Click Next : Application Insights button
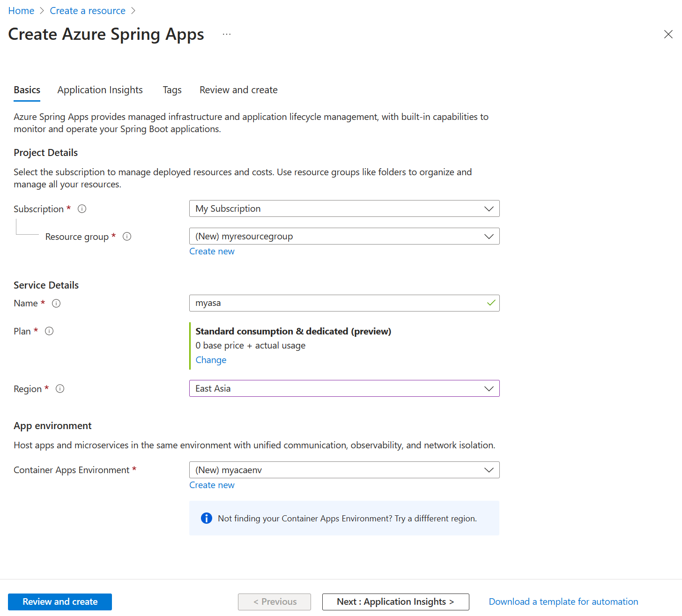 (x=395, y=602)
